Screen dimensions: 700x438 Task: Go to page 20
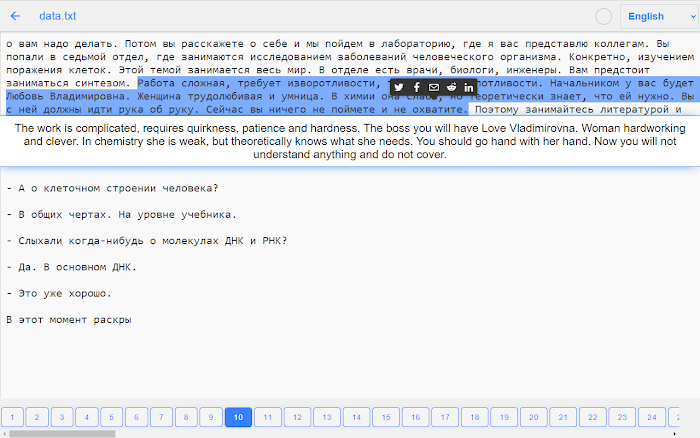533,417
